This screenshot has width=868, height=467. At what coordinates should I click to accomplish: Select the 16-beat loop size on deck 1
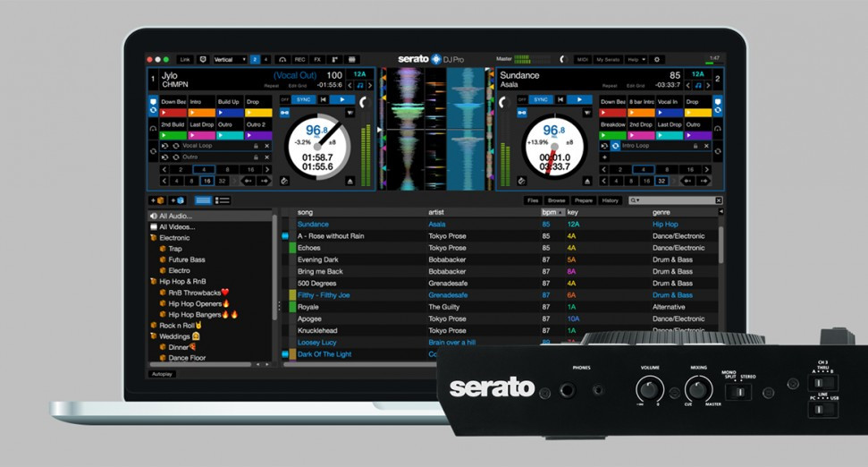(251, 169)
